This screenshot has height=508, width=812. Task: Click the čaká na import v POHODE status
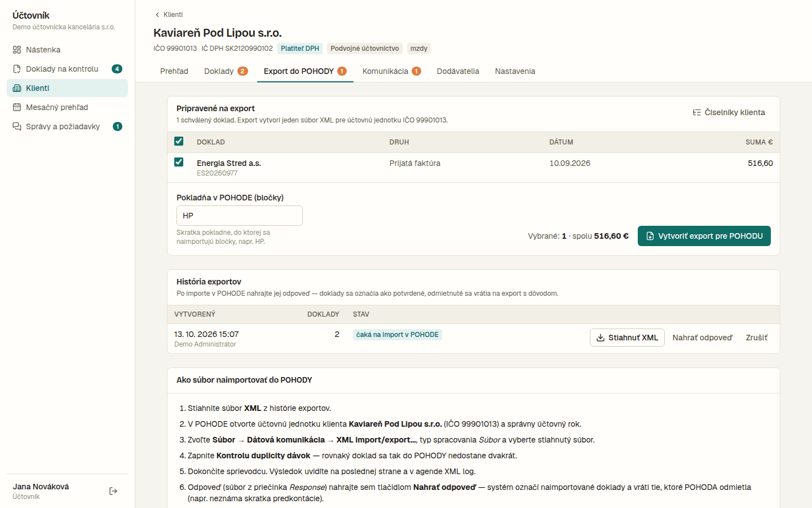(397, 335)
